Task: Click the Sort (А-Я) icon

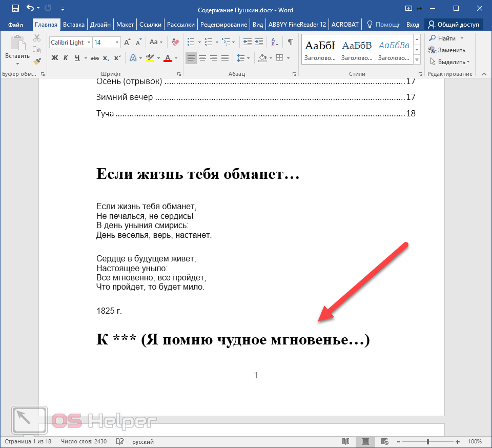Action: click(275, 42)
